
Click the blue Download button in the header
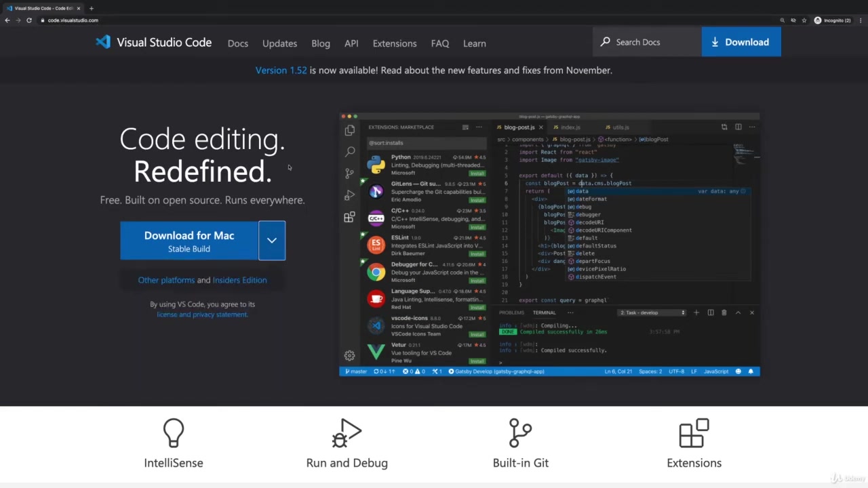[x=741, y=42]
